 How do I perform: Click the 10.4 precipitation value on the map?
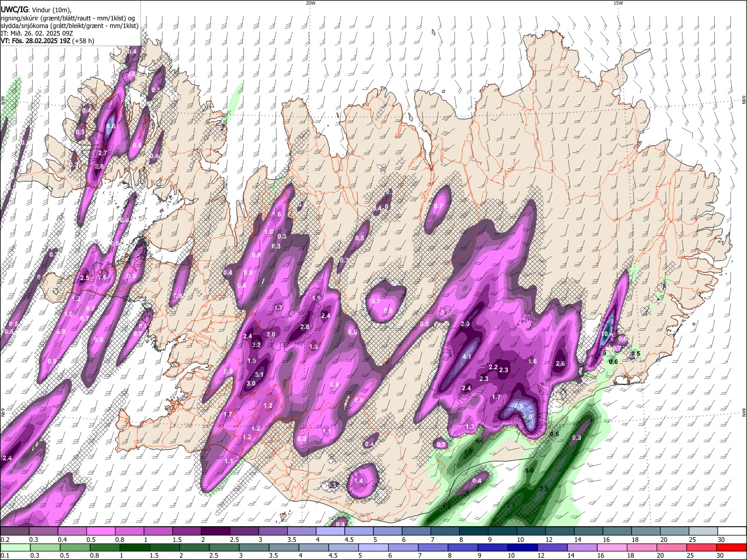point(608,334)
